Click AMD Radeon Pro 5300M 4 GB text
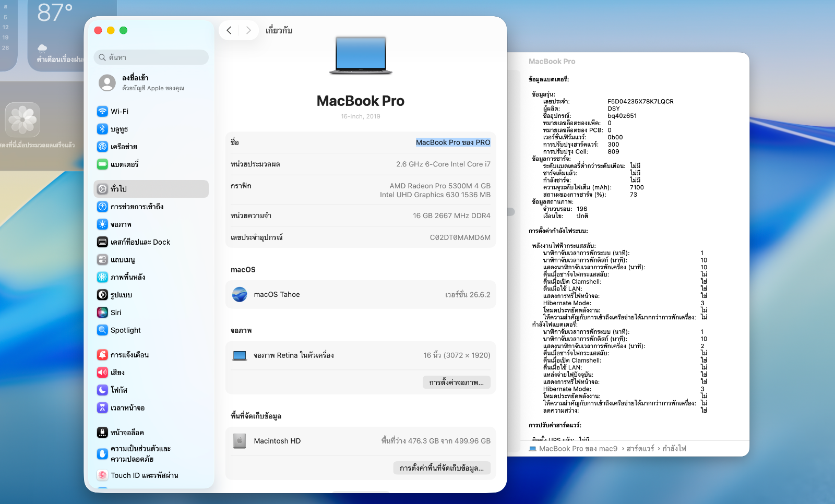 440,186
